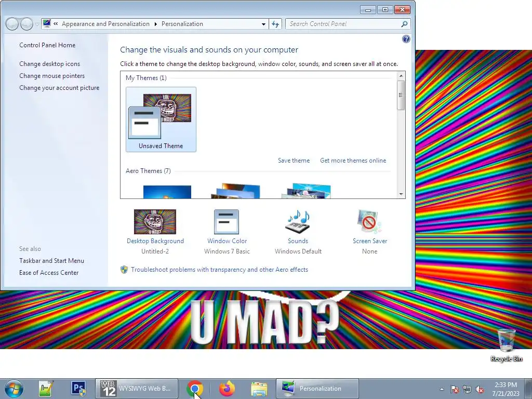Viewport: 532px width, 399px height.
Task: Click Change desktop icons link
Action: coord(49,64)
